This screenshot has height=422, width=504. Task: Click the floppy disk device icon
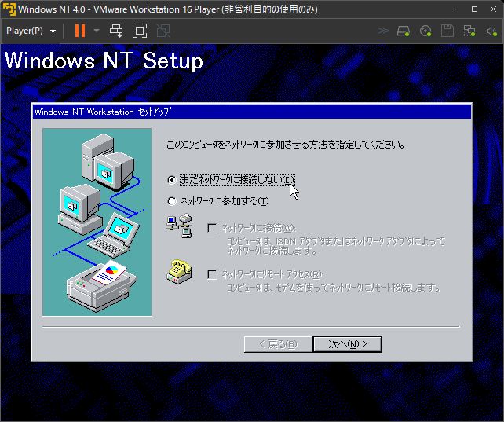pos(447,31)
